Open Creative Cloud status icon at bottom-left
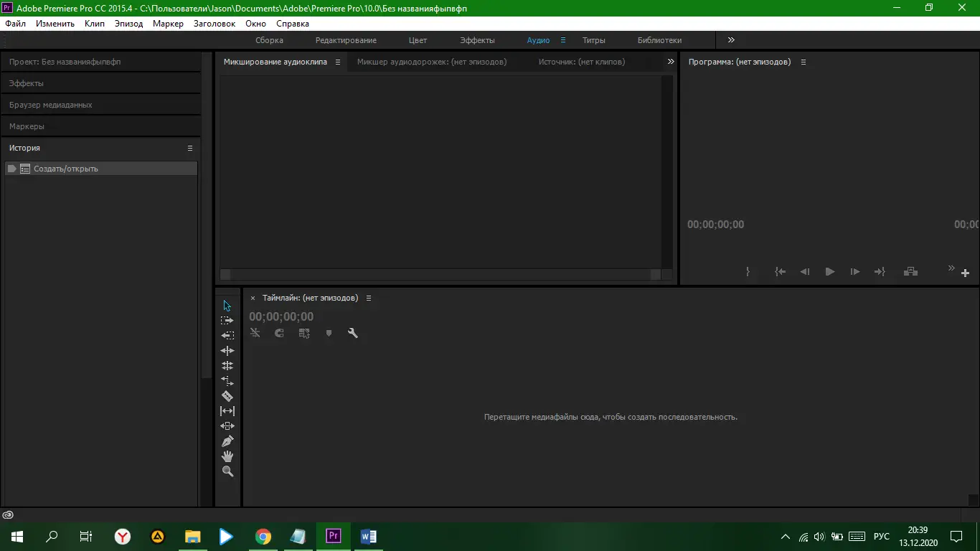This screenshot has height=551, width=980. [x=8, y=515]
